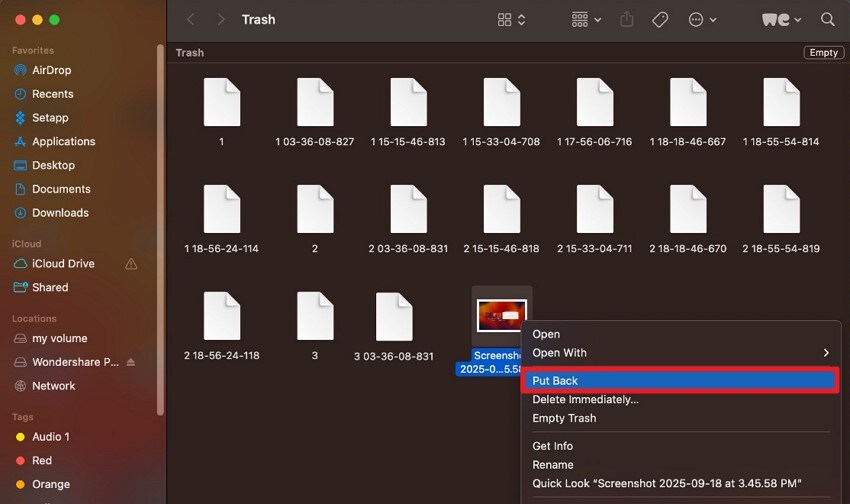Choose Put Back from context menu
The image size is (850, 504).
click(680, 380)
